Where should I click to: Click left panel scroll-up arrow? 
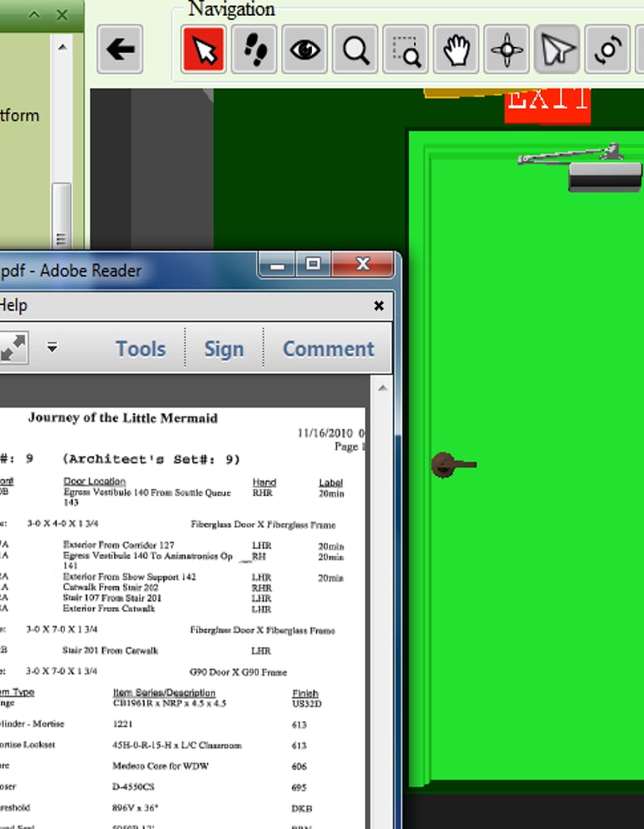(x=62, y=47)
